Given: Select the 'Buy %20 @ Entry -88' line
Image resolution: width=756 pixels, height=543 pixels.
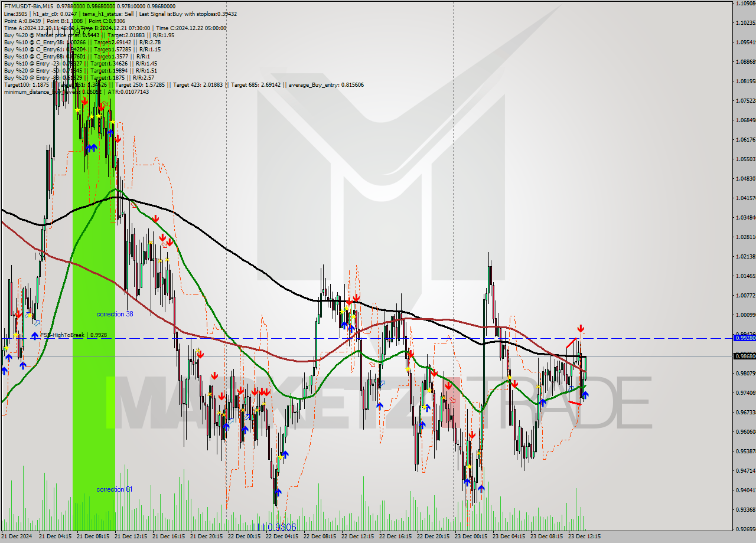Looking at the screenshot, I should (x=79, y=77).
